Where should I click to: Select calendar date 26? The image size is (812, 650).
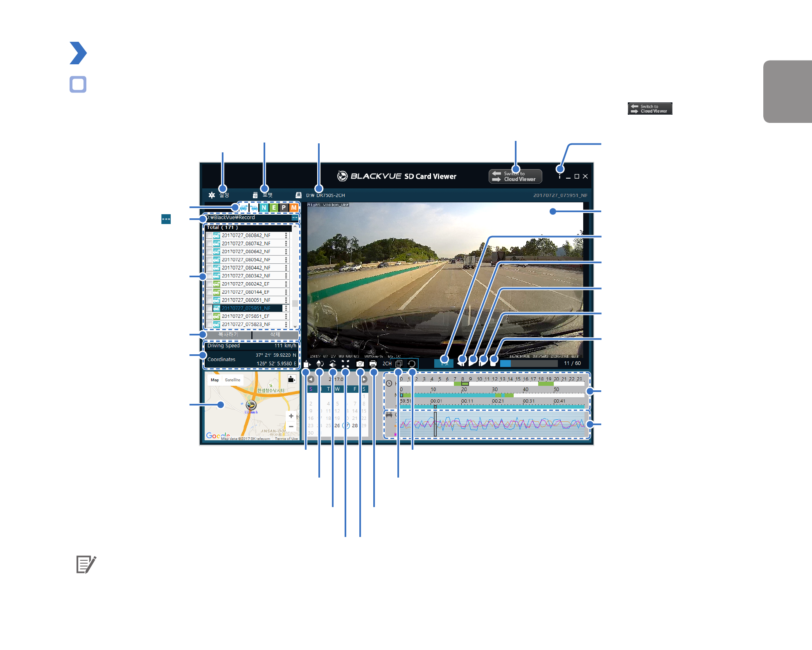click(x=337, y=426)
